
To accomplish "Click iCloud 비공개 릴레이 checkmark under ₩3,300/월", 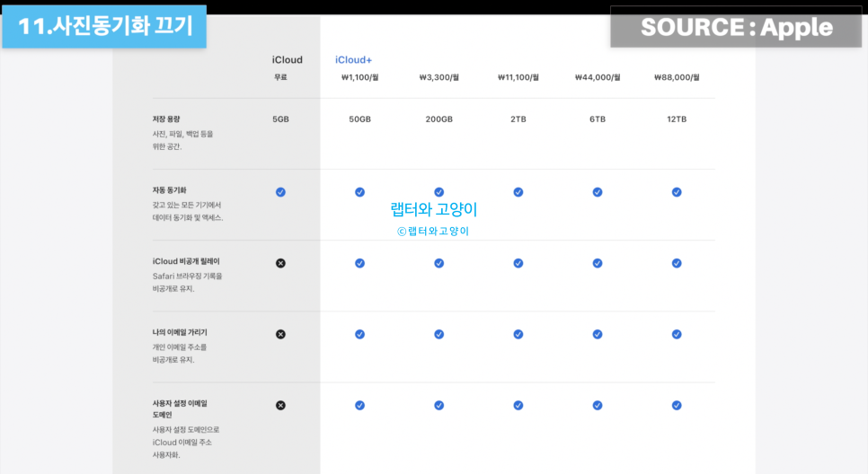I will (x=439, y=263).
